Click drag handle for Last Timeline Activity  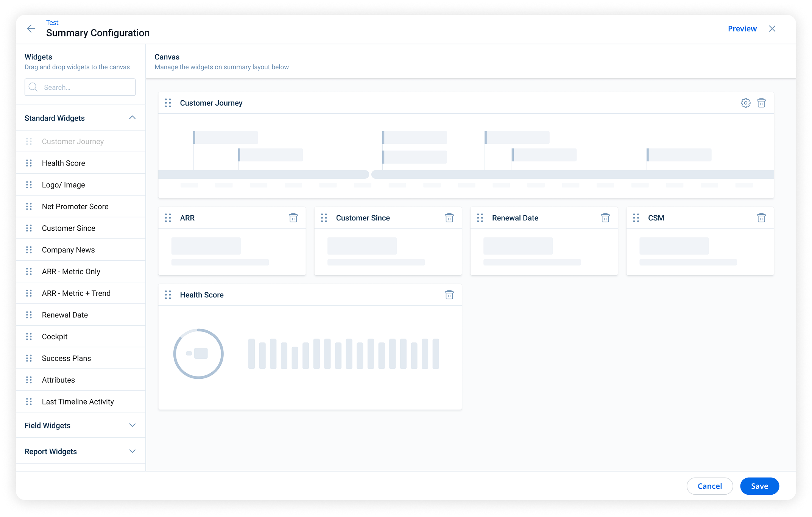[29, 401]
